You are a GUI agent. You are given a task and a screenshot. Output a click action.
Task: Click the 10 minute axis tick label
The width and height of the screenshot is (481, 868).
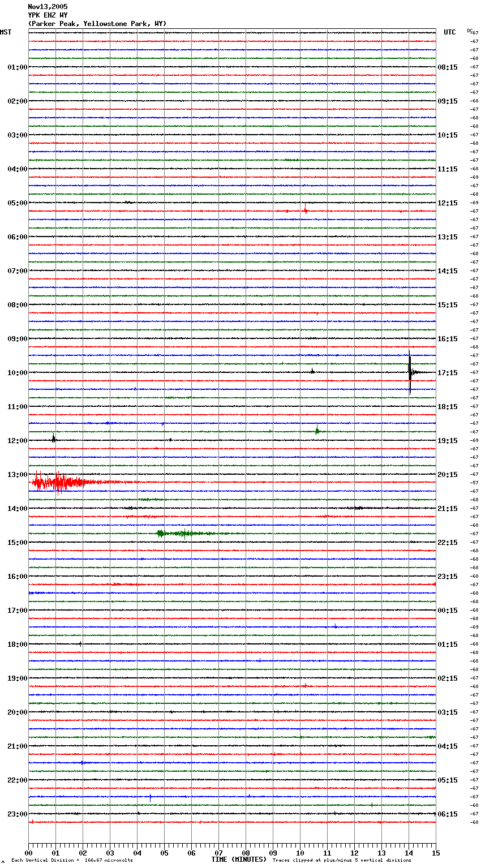pos(300,853)
